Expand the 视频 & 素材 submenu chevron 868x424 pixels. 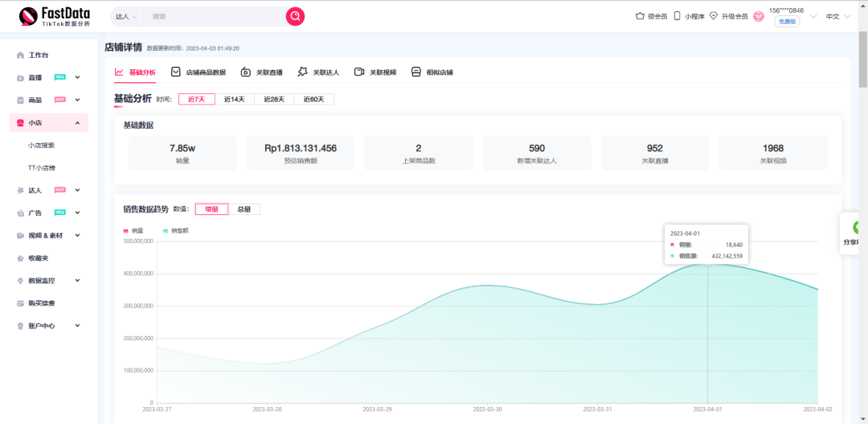pos(77,236)
